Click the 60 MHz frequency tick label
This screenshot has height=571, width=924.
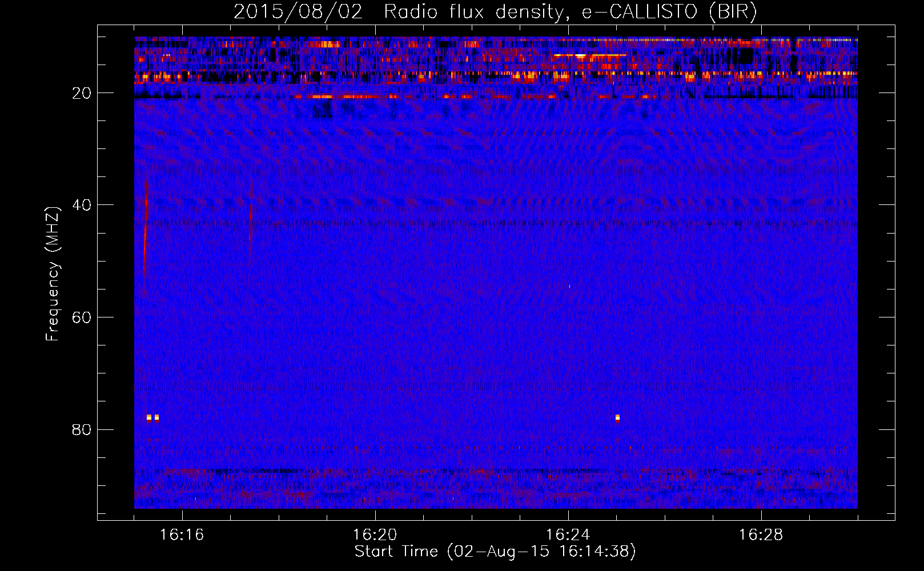[82, 317]
